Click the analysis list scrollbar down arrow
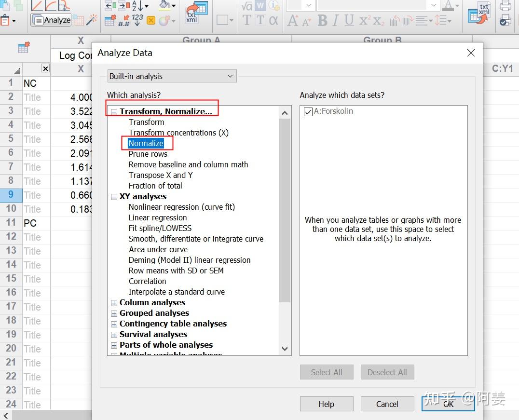519x420 pixels. pyautogui.click(x=285, y=349)
